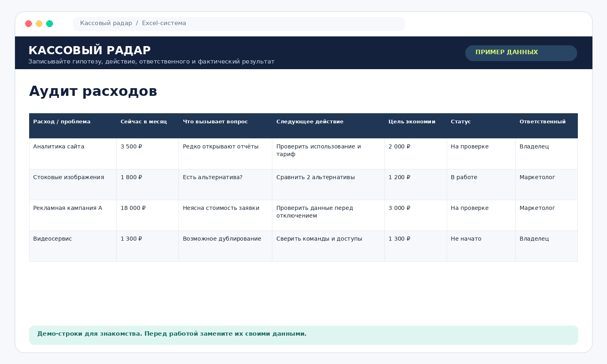Image resolution: width=607 pixels, height=364 pixels.
Task: Minimize the window with the yellow button
Action: click(x=39, y=23)
